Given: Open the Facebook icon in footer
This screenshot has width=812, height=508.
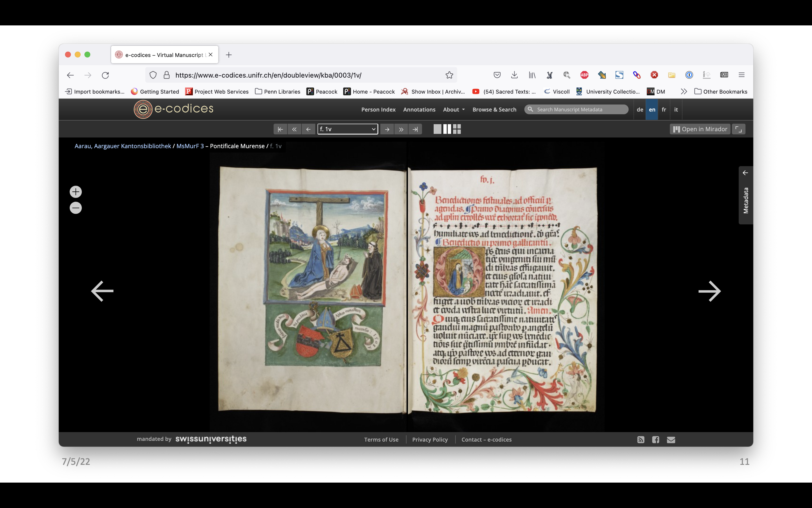Looking at the screenshot, I should [655, 439].
